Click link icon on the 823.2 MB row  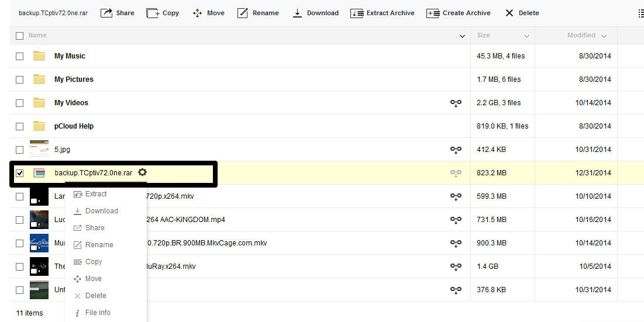tap(456, 173)
